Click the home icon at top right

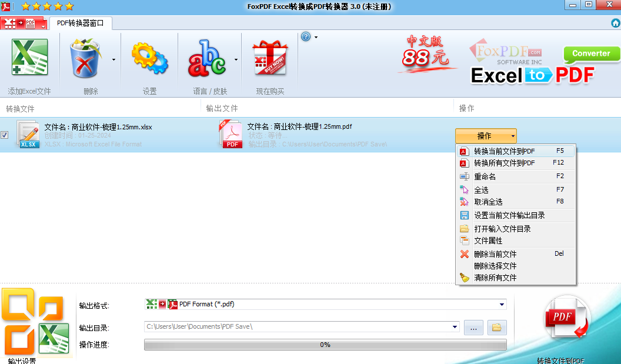(616, 24)
